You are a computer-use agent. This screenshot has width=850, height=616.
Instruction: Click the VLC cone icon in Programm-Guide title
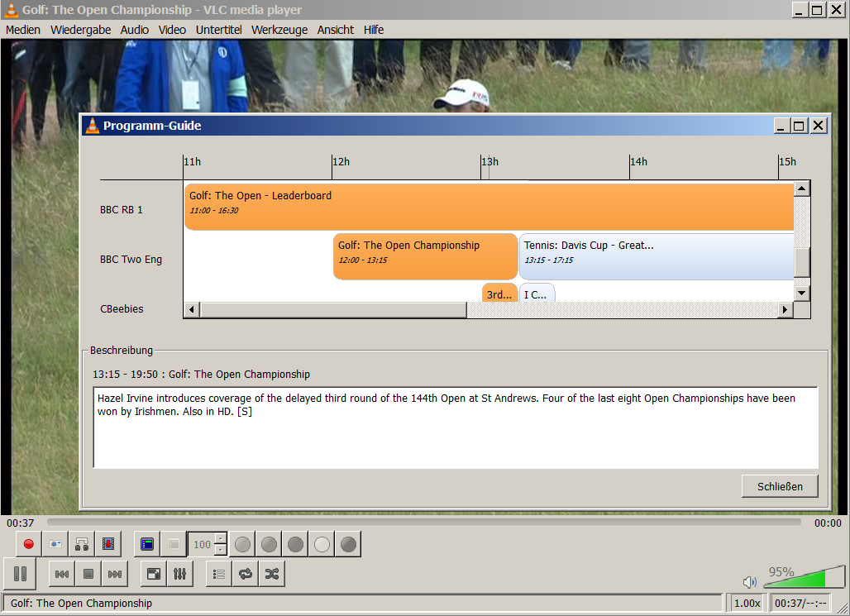click(93, 125)
